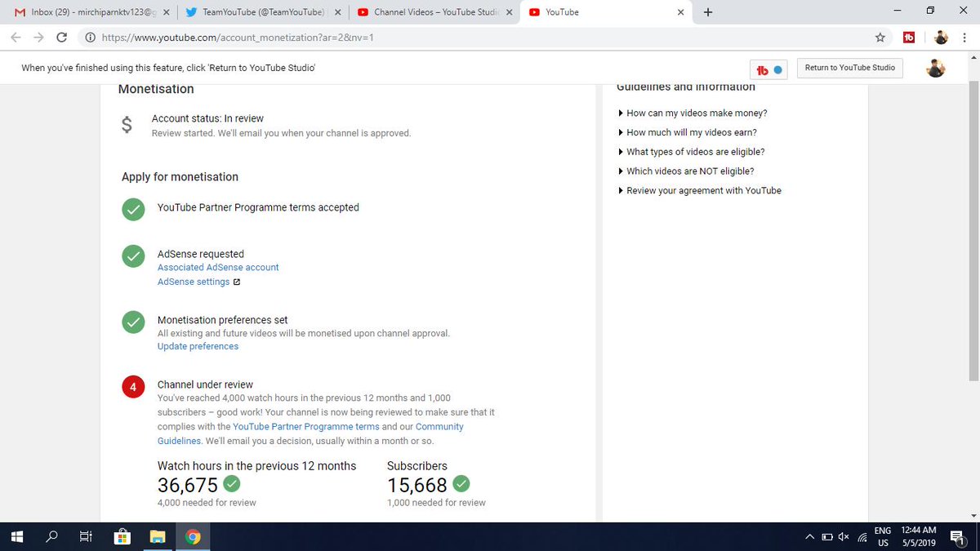The width and height of the screenshot is (980, 551).
Task: Open YouTube Partner Programme terms link
Action: click(x=306, y=427)
